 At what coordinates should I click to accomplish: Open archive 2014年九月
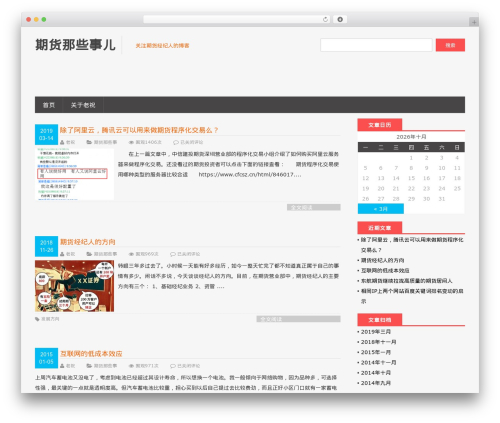[x=376, y=383]
